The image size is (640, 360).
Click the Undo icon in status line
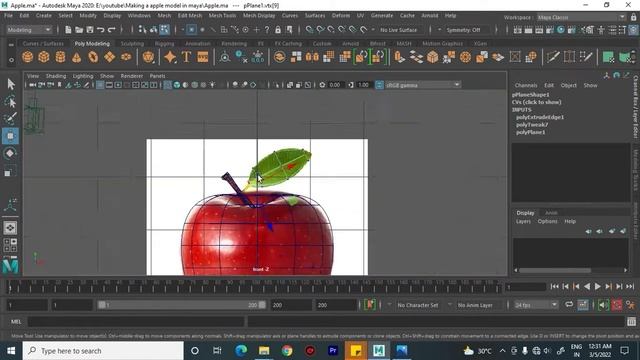(100, 30)
